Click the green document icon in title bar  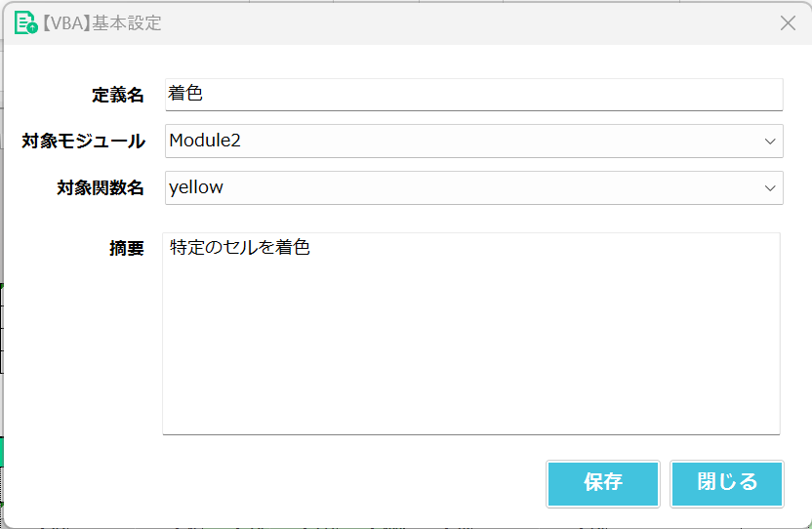pos(26,22)
